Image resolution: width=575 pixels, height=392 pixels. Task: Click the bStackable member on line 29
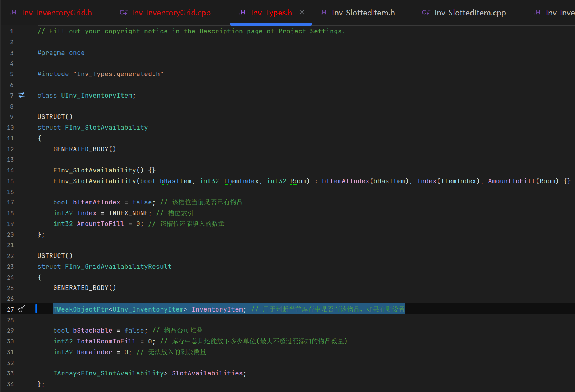click(x=93, y=331)
